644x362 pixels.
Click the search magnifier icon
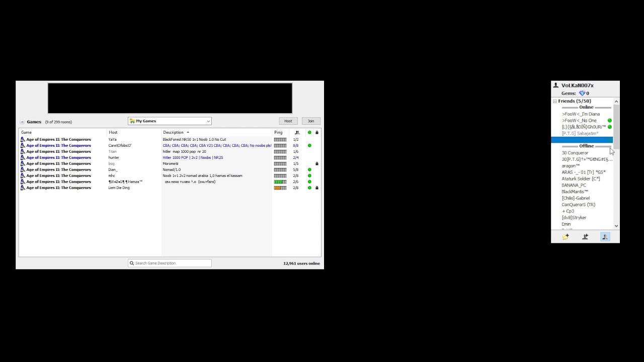(132, 263)
